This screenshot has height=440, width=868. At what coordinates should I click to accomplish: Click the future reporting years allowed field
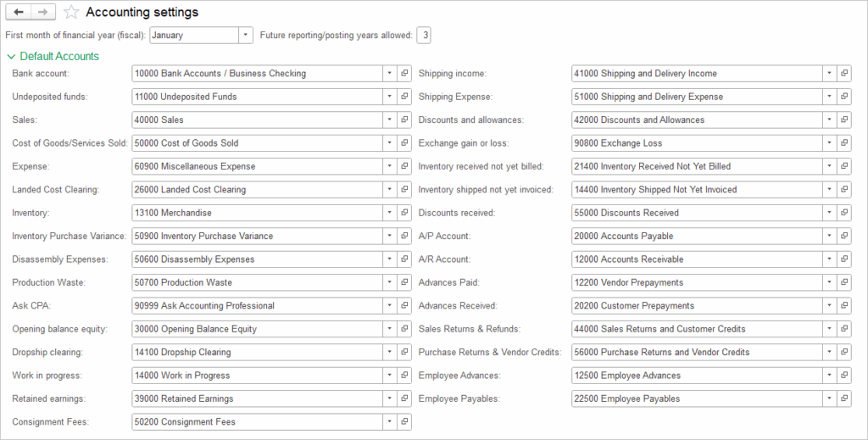click(425, 36)
